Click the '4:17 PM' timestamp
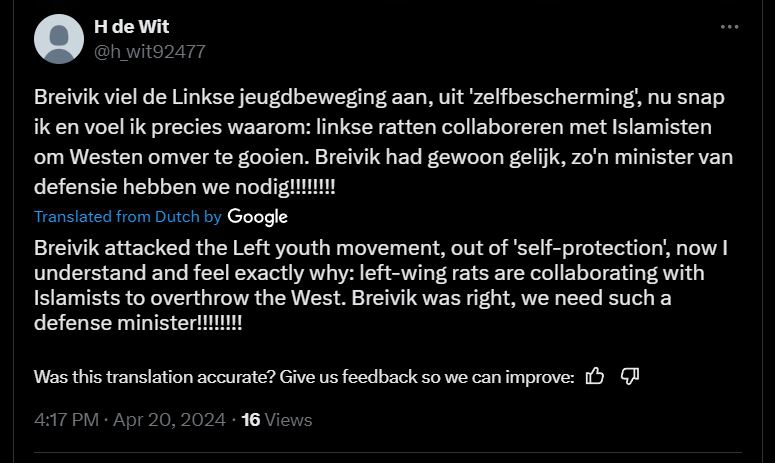775x463 pixels. click(x=67, y=420)
